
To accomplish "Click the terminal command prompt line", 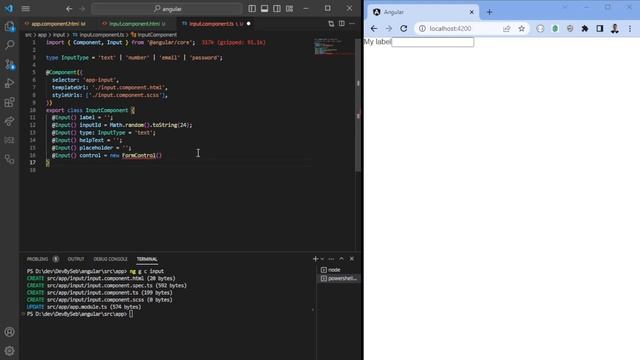I will coord(80,314).
